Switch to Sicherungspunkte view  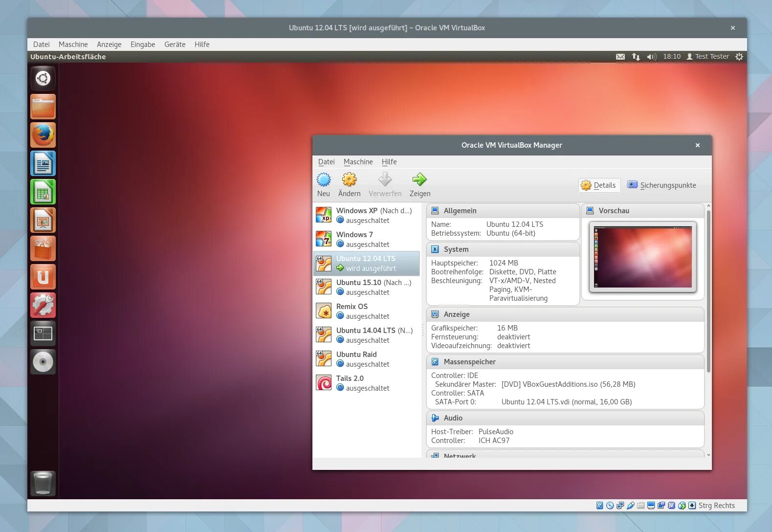tap(662, 185)
